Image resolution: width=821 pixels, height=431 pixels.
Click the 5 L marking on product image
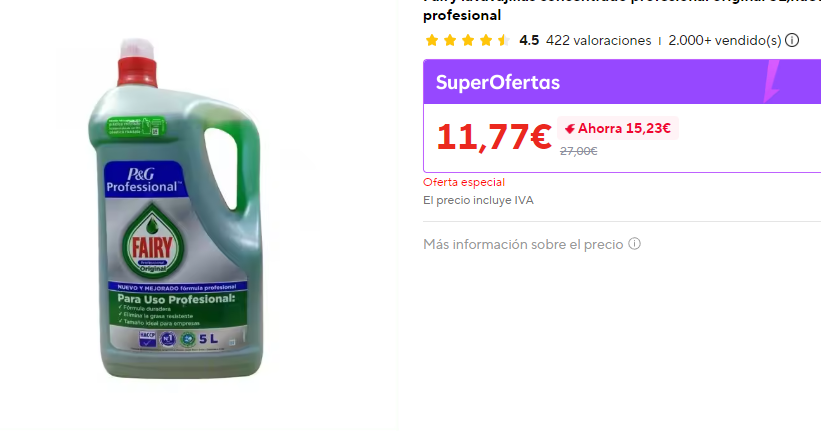208,339
